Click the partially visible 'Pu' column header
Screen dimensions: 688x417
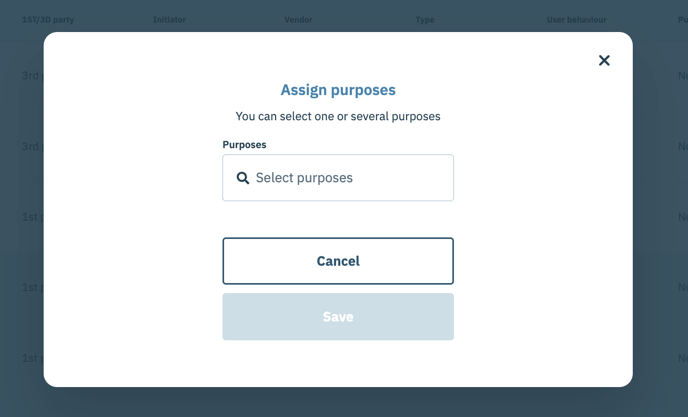(683, 20)
